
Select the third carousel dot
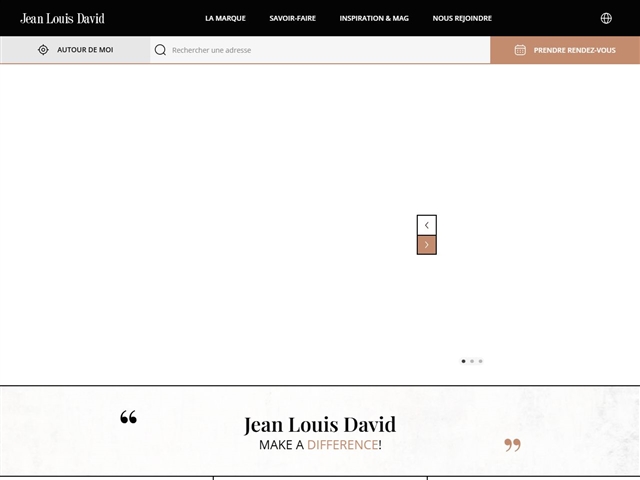point(480,361)
